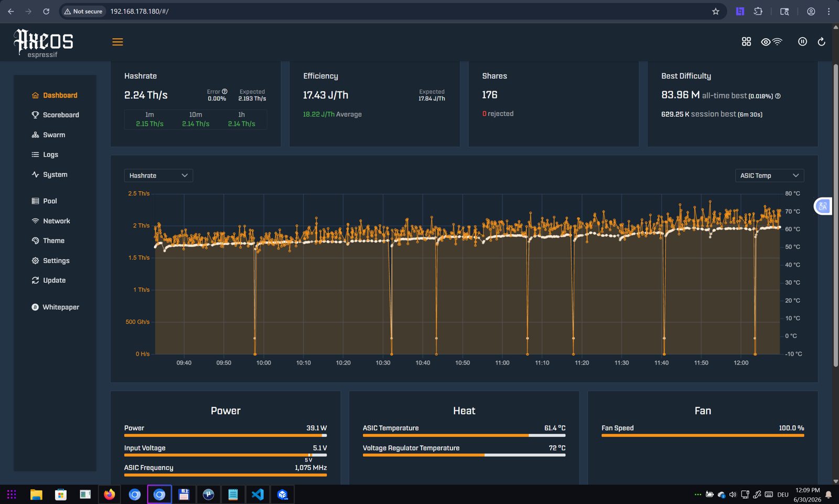
Task: Click the Hashrate error help icon
Action: [x=224, y=92]
